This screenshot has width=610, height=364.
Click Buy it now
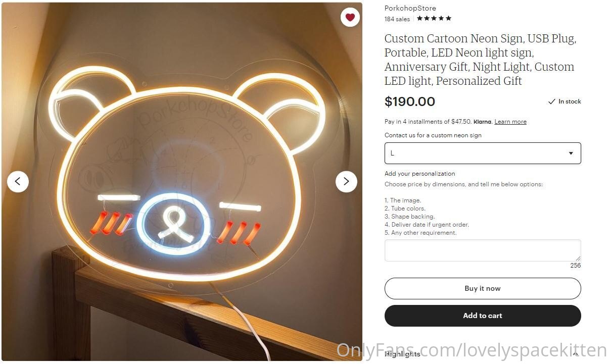pyautogui.click(x=483, y=288)
